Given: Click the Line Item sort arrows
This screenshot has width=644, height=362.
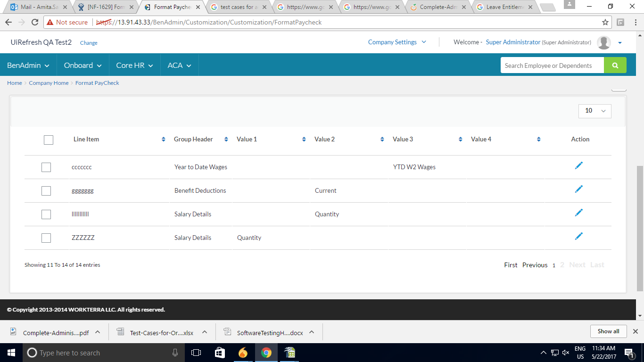Looking at the screenshot, I should tap(164, 140).
